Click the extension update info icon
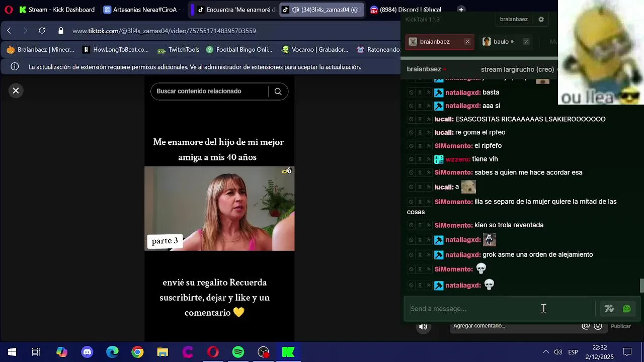 click(15, 67)
